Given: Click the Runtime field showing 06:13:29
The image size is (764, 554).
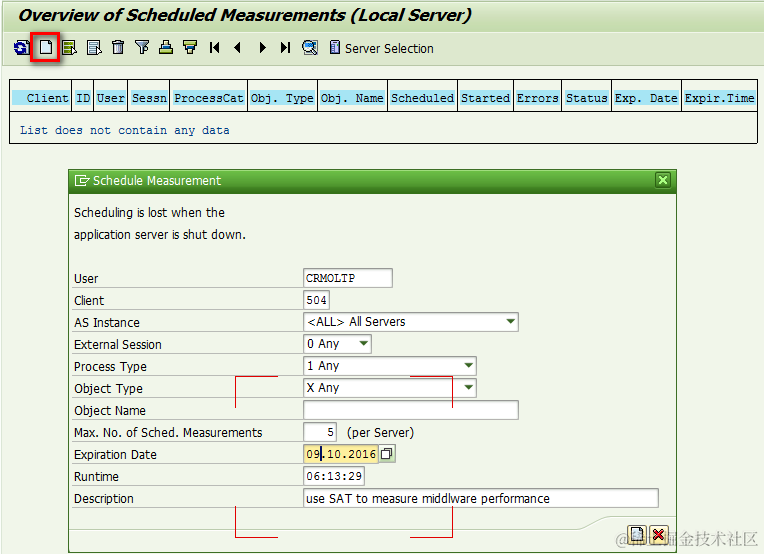Looking at the screenshot, I should click(334, 476).
